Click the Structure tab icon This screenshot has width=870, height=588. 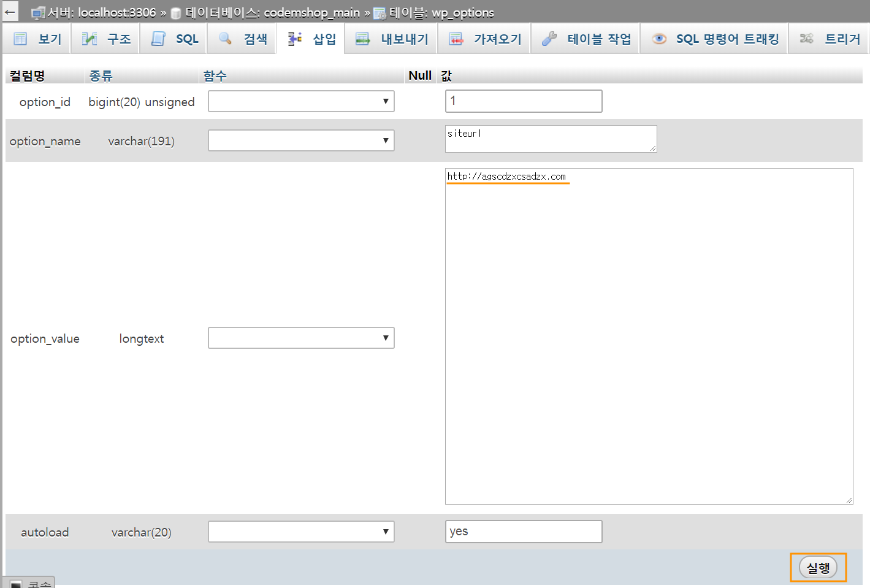tap(90, 39)
